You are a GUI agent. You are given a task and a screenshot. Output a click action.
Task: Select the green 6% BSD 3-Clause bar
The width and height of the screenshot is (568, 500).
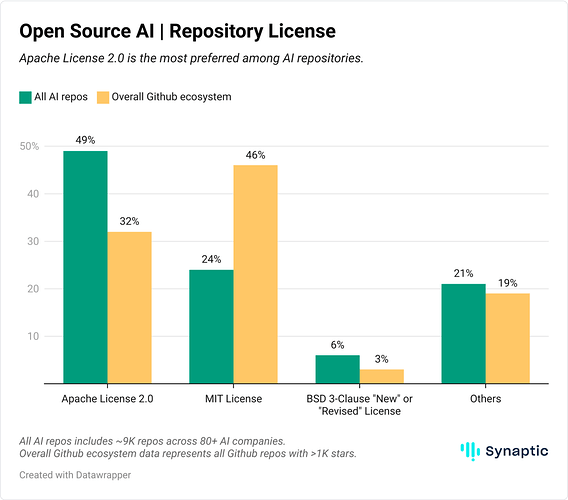[x=338, y=369]
